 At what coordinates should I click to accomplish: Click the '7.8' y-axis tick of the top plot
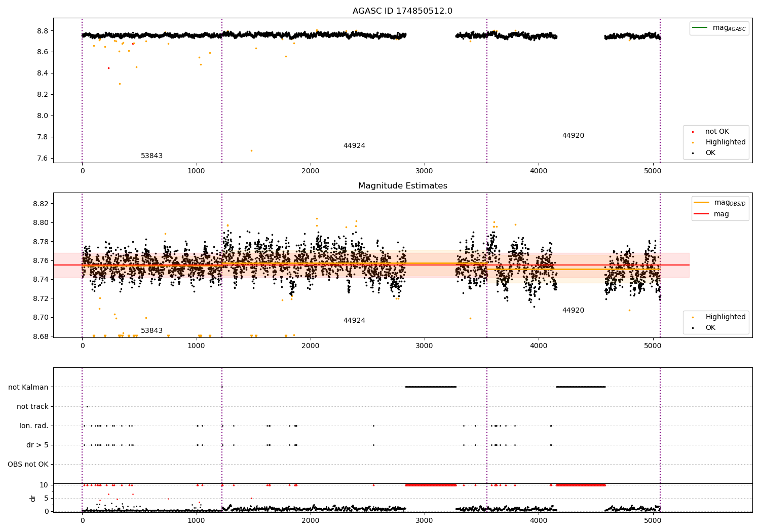(42, 137)
